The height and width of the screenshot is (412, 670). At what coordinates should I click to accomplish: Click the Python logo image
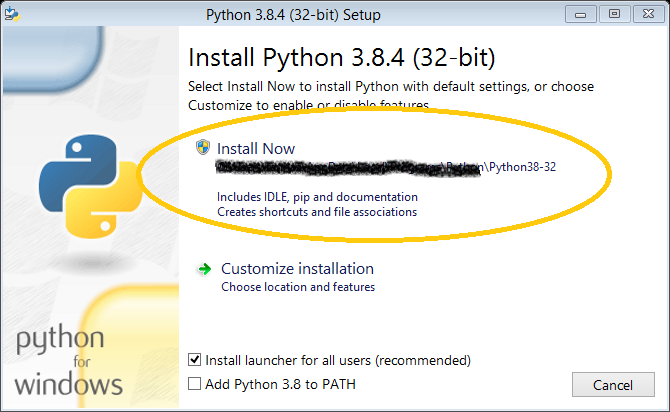(91, 186)
